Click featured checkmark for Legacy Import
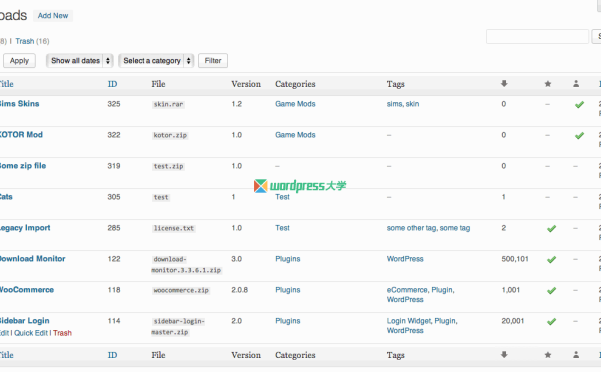This screenshot has width=601, height=372. tap(551, 228)
